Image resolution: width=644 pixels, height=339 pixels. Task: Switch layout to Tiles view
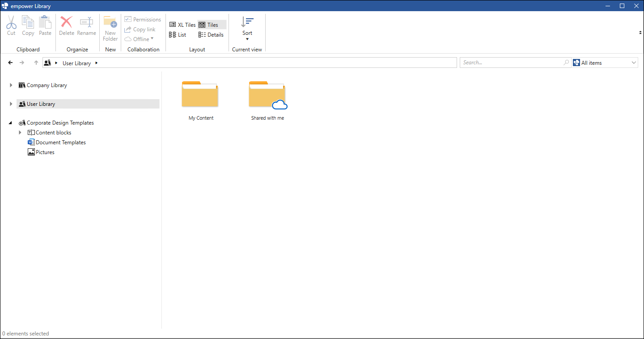[212, 25]
